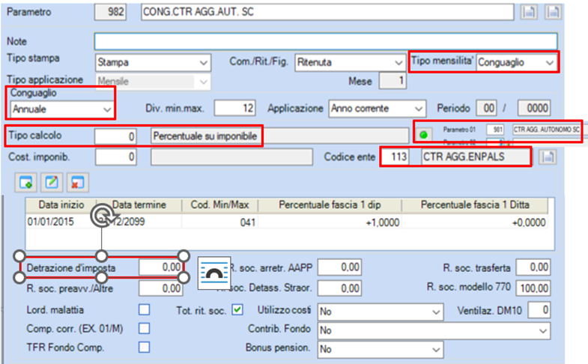Click the lookup icon beside CTR AGG.ENPALS
Screen dimensions: 588x364
[547, 157]
